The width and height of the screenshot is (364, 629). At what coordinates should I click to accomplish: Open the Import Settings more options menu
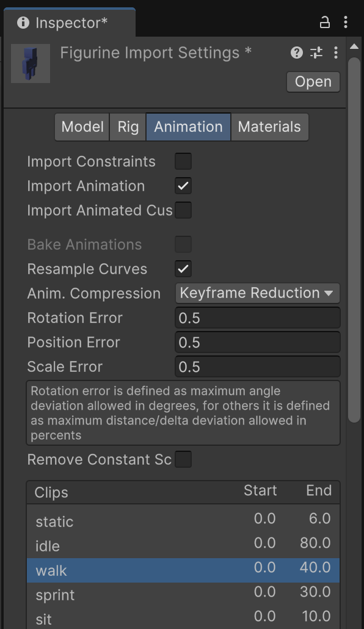click(335, 53)
